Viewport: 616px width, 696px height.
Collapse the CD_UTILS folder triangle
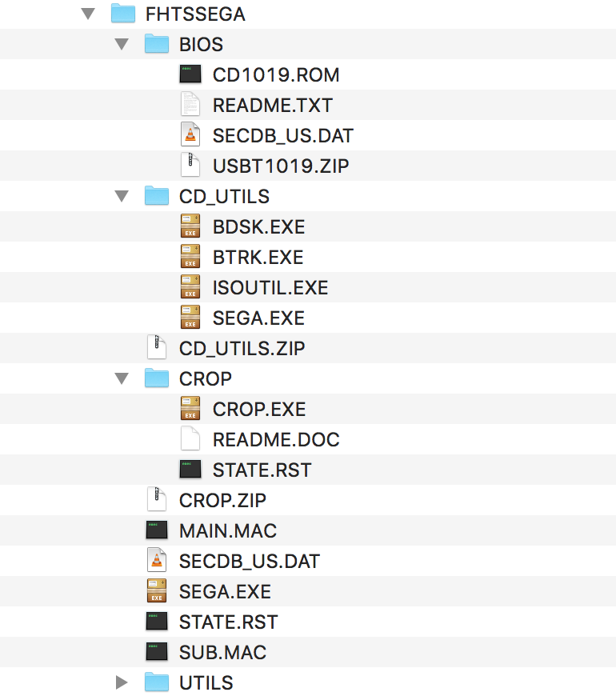[122, 196]
